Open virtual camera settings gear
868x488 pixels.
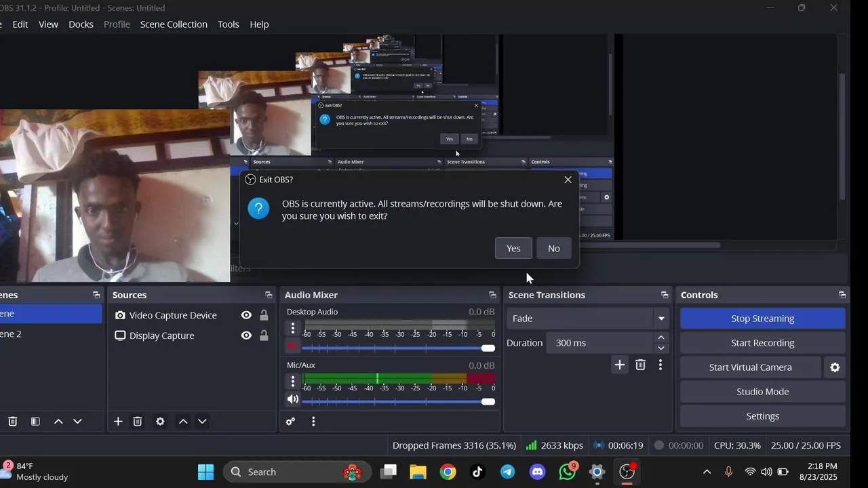pyautogui.click(x=835, y=367)
